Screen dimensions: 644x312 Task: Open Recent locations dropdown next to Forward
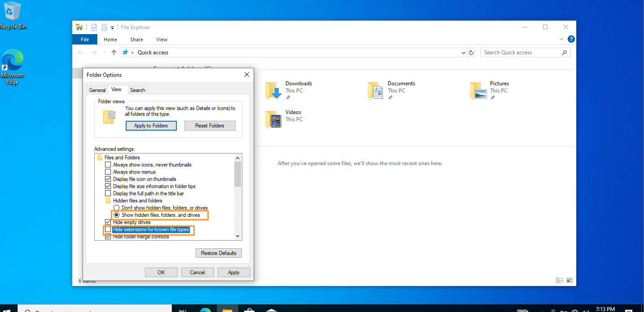(x=105, y=53)
